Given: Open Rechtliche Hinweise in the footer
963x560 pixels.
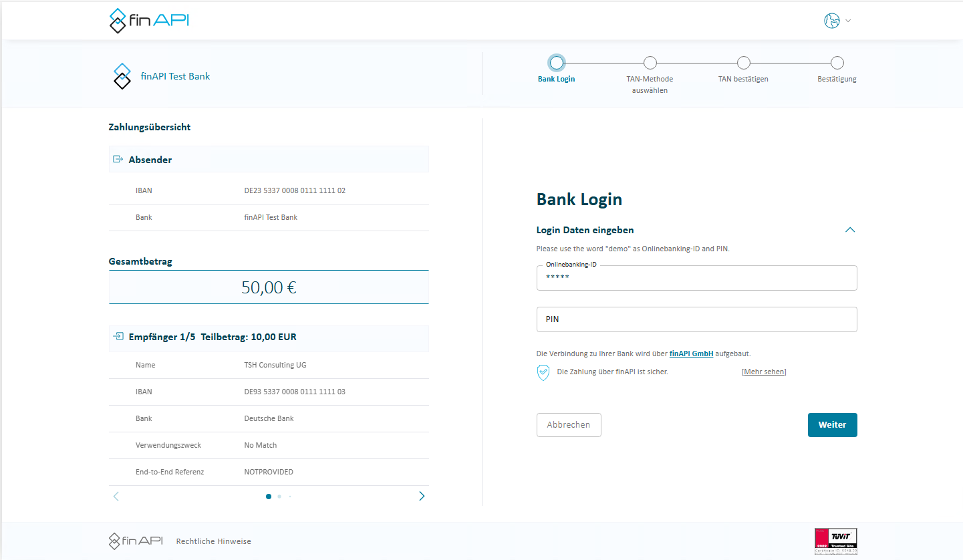Looking at the screenshot, I should pos(214,541).
